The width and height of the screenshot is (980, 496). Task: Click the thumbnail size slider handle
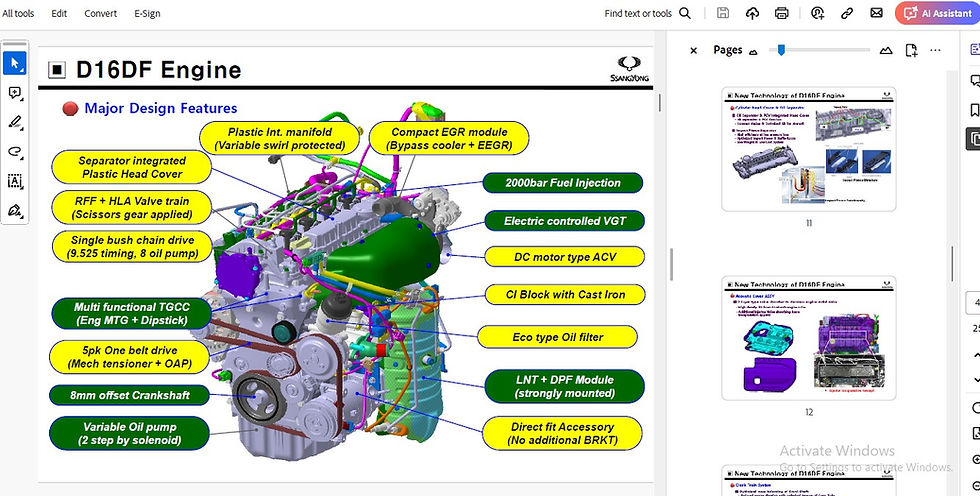781,50
